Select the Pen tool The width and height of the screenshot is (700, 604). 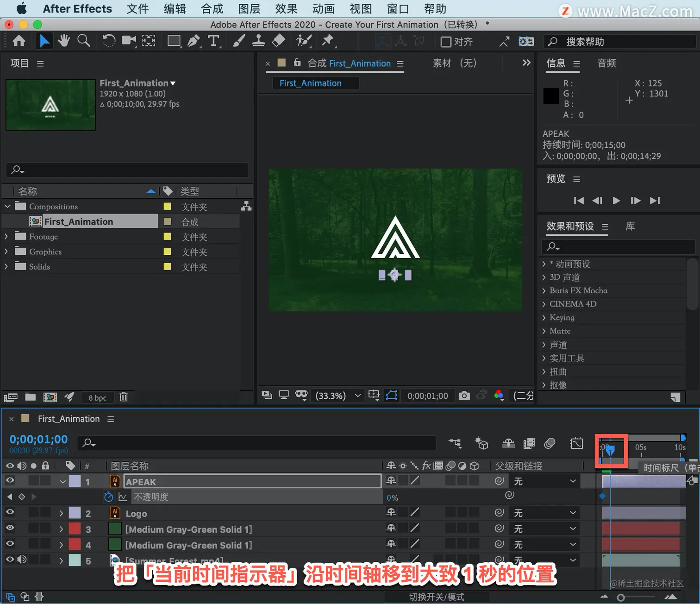tap(194, 41)
